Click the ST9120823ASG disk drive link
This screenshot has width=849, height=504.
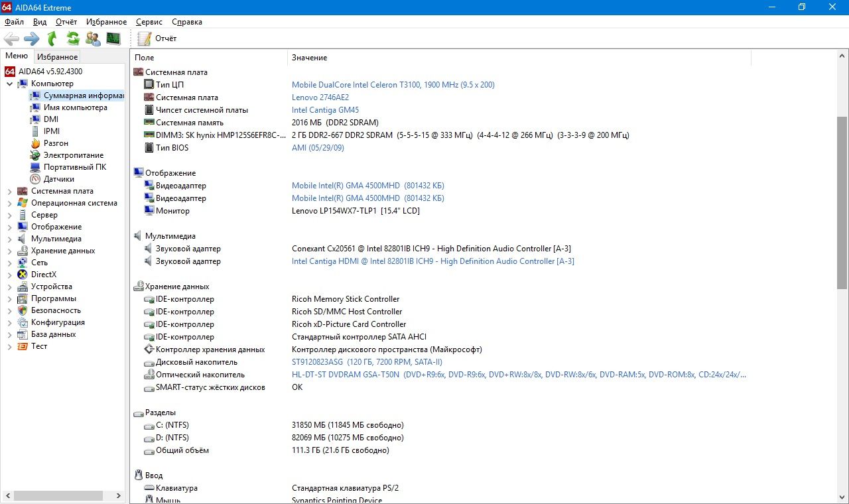click(x=367, y=362)
